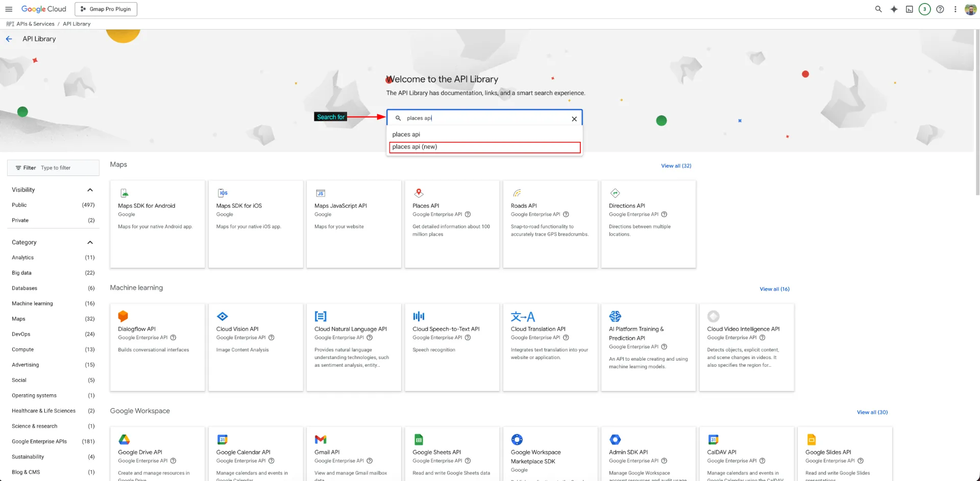Activate the Cloud Shell terminal icon

coord(909,9)
